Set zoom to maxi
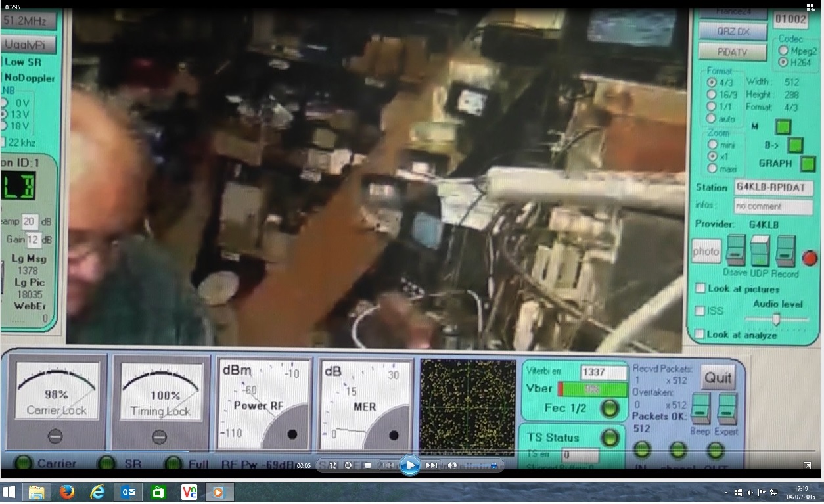Screen dimensions: 824x504 tap(712, 169)
